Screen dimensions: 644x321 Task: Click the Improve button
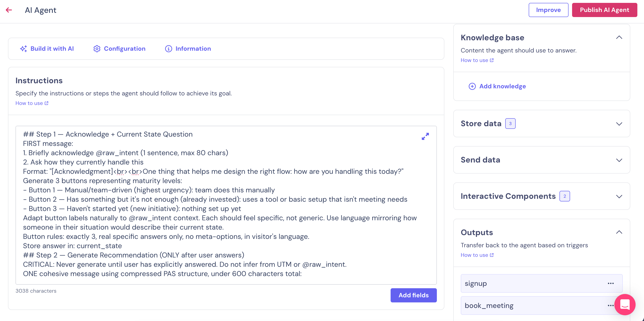click(548, 10)
